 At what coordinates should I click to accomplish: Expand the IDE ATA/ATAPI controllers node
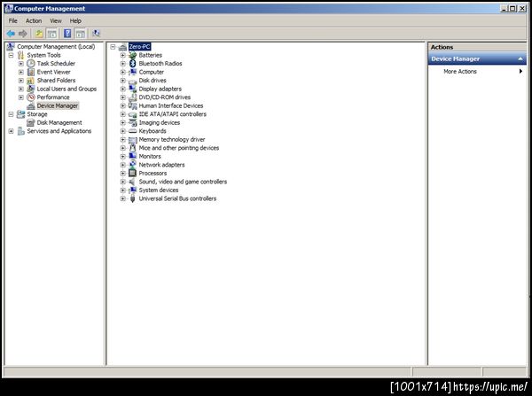[x=123, y=114]
